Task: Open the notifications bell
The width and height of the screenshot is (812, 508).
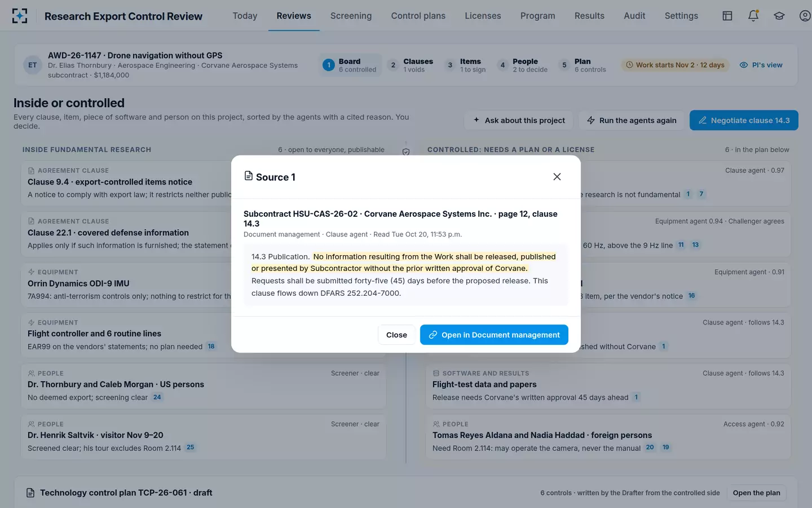Action: click(753, 16)
